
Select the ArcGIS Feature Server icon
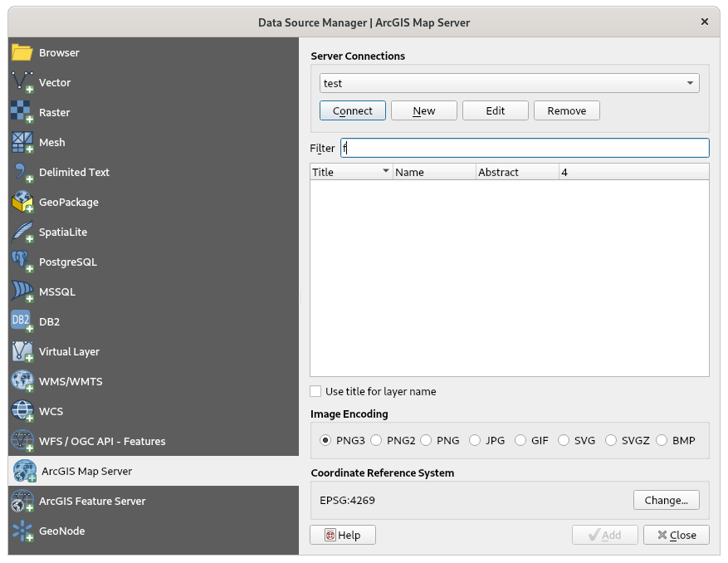click(x=22, y=501)
